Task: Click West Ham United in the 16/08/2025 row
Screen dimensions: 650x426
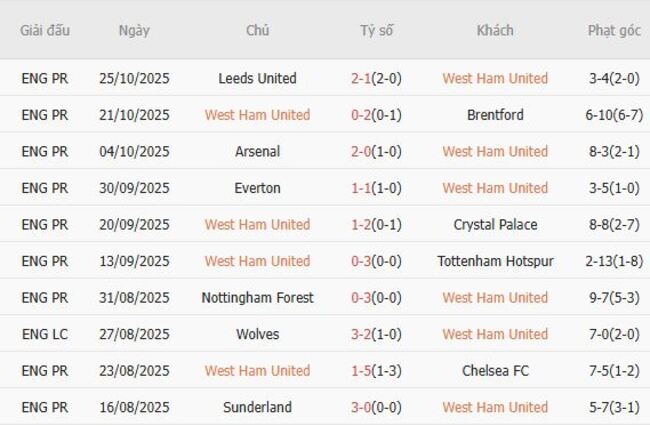Action: (x=495, y=407)
